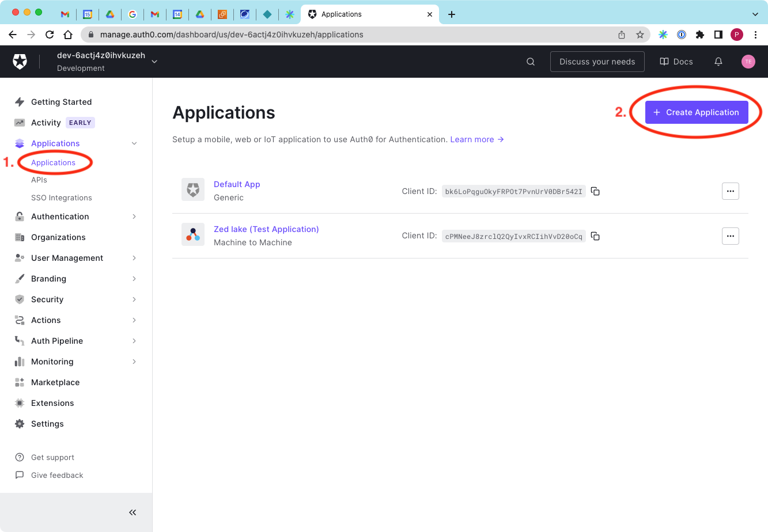Select SSO Integrations in the sidebar

pyautogui.click(x=62, y=198)
